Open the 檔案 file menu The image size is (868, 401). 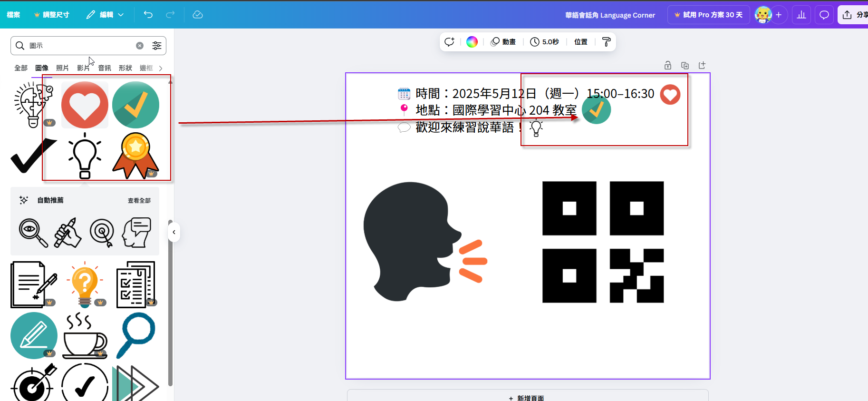click(13, 15)
